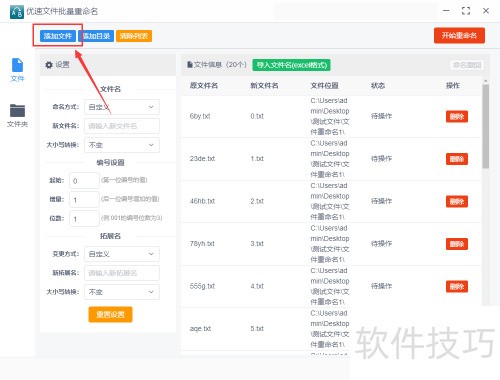The width and height of the screenshot is (500, 380).
Task: Import file names via 导入文件名(excel格式)
Action: (x=292, y=65)
